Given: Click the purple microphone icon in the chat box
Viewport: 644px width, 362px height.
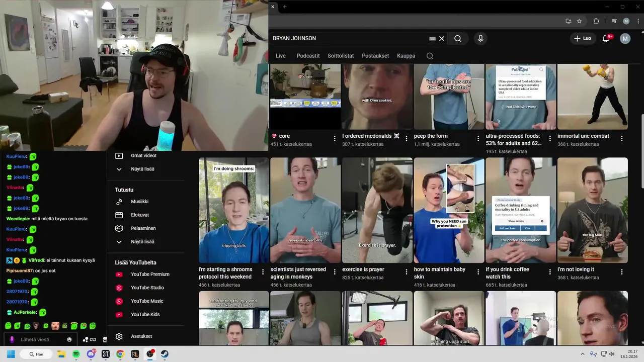Looking at the screenshot, I should click(12, 339).
